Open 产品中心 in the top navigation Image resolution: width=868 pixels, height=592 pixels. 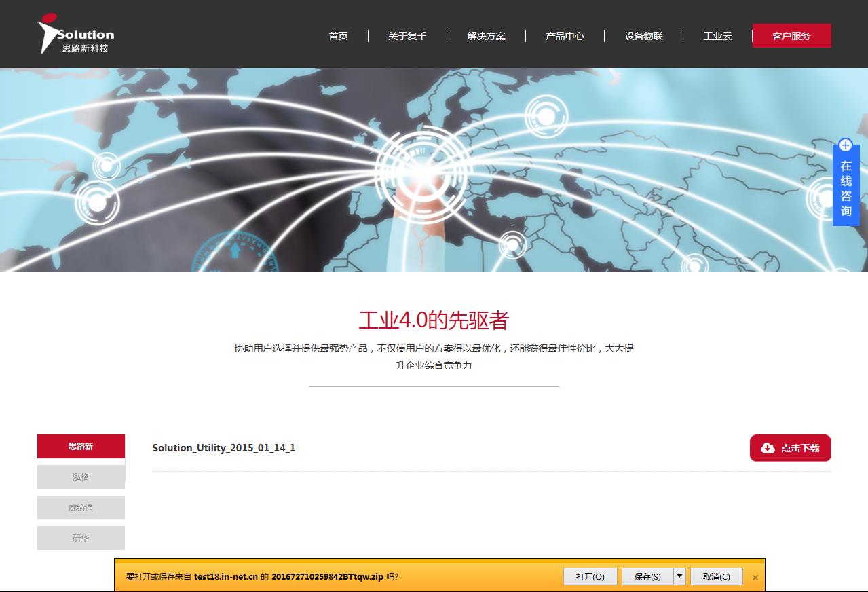[565, 36]
